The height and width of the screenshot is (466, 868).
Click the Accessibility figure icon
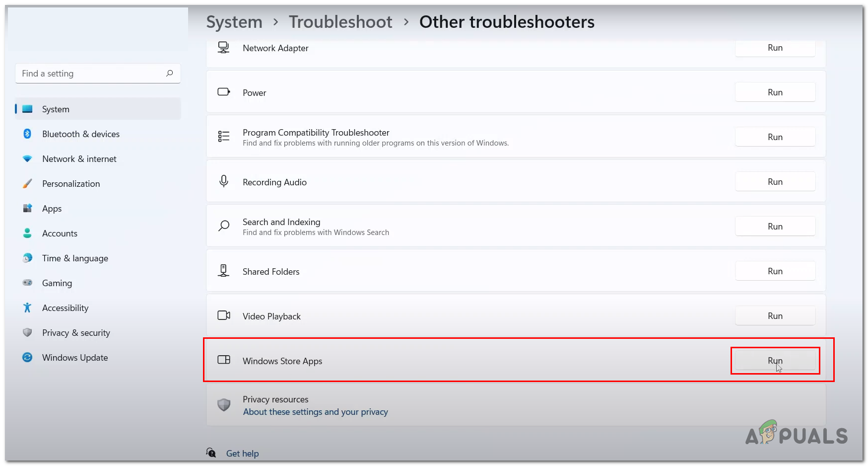tap(27, 308)
